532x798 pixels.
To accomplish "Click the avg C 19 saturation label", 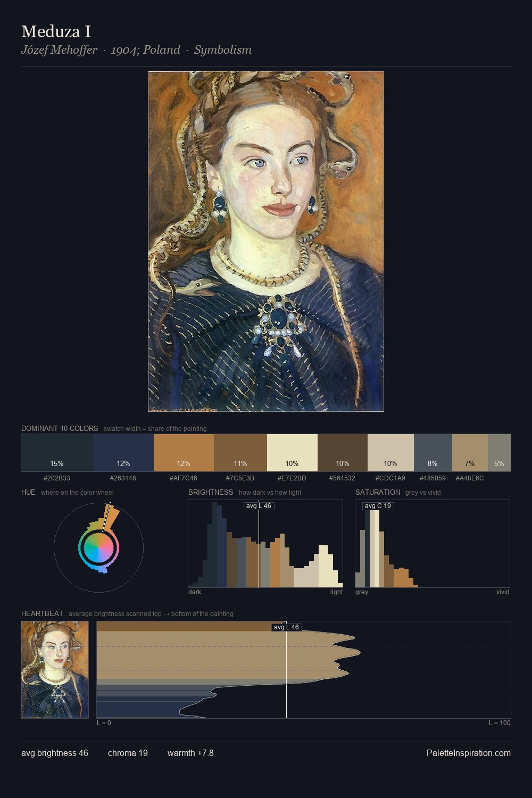I will pyautogui.click(x=378, y=506).
